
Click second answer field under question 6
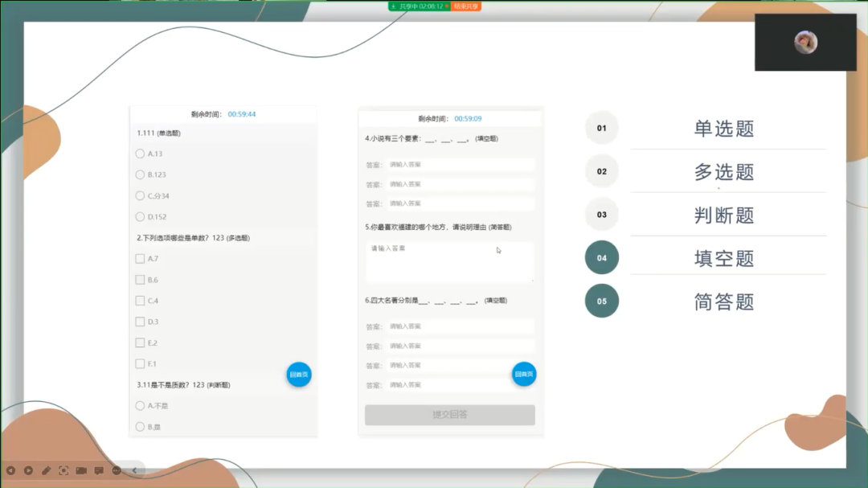[x=460, y=346]
